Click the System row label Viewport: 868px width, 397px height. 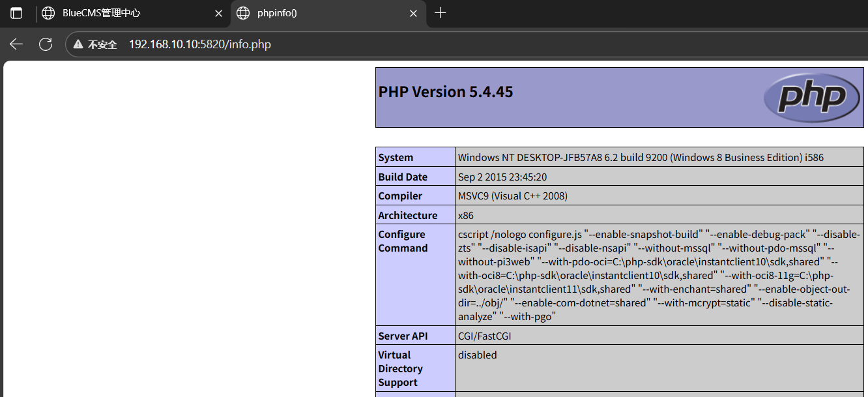click(x=396, y=157)
